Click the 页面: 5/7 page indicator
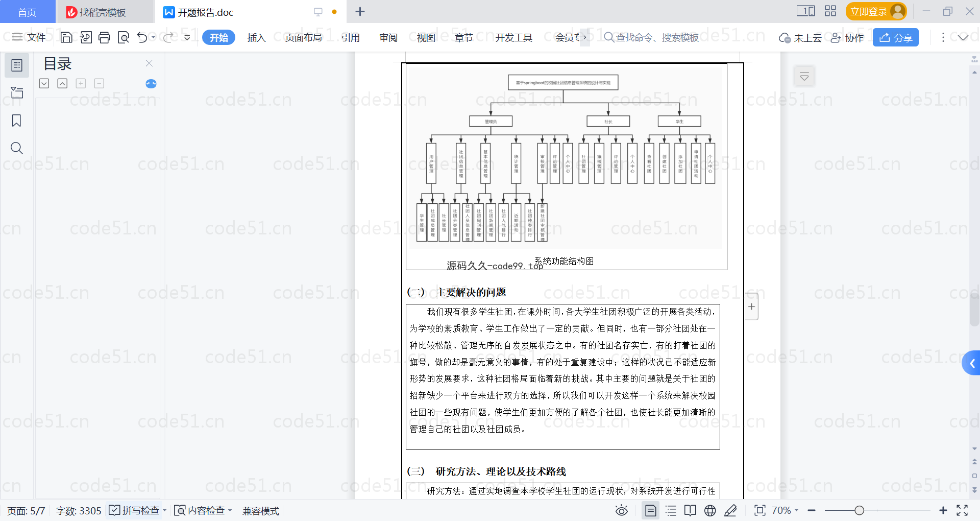The height and width of the screenshot is (521, 980). click(26, 511)
